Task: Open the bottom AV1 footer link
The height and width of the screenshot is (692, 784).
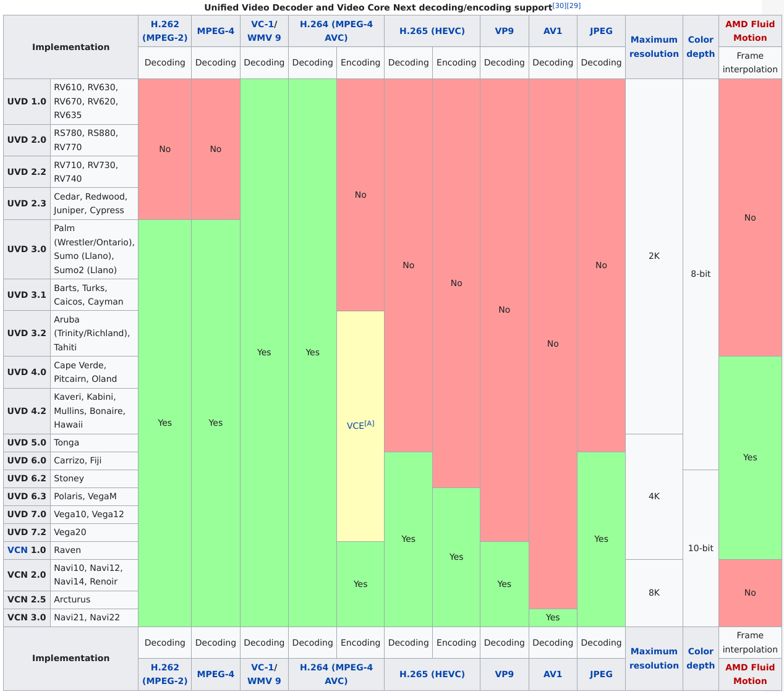Action: [x=552, y=674]
